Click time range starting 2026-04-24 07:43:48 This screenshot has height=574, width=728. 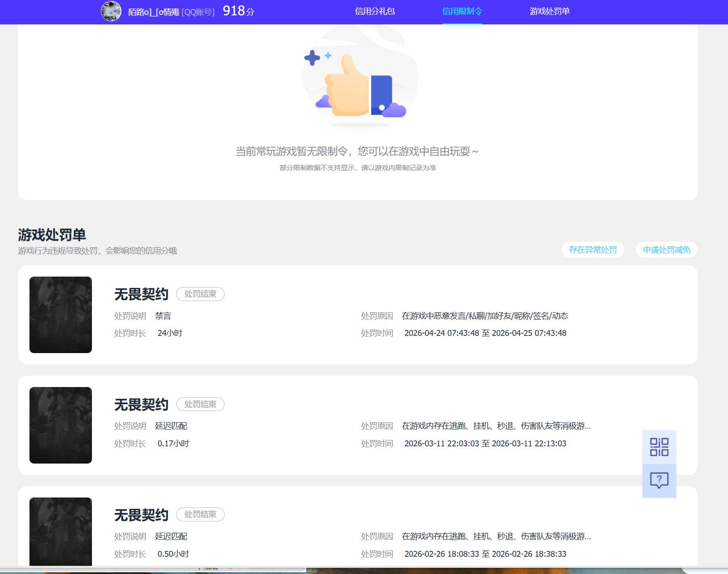pyautogui.click(x=485, y=333)
